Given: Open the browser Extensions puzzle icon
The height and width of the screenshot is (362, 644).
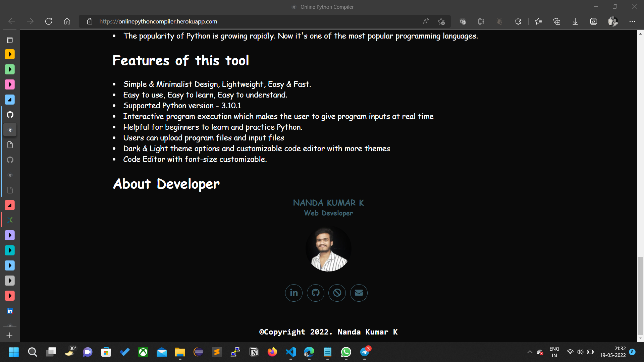Looking at the screenshot, I should tap(518, 21).
